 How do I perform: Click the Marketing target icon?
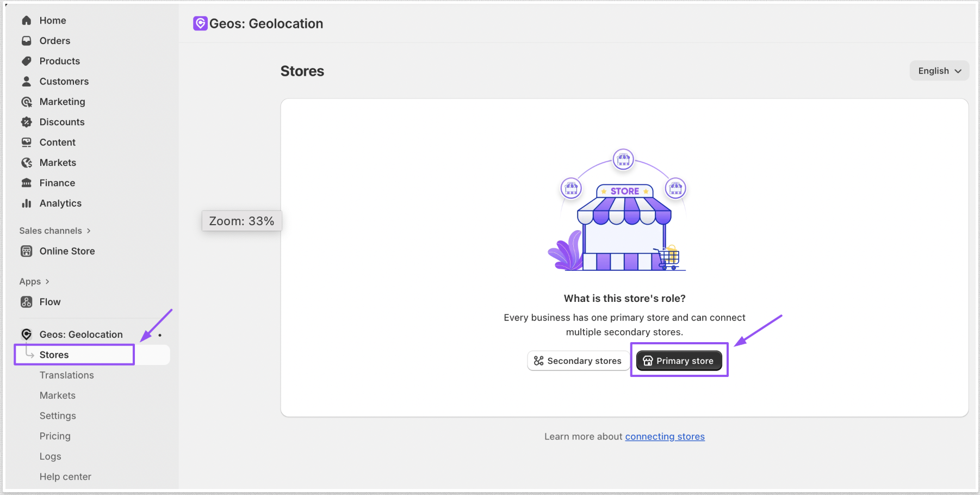tap(26, 102)
